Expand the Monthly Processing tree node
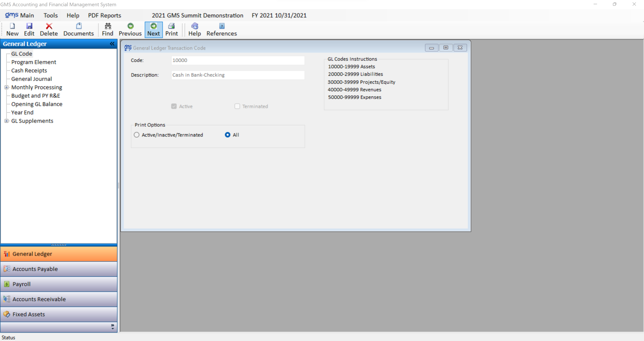Viewport: 644px width, 341px height. [x=7, y=87]
